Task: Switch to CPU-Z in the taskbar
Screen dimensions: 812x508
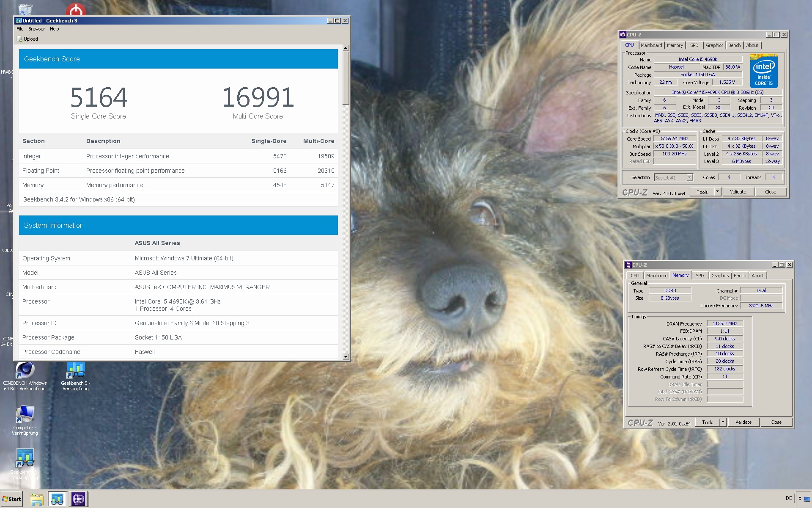Action: 78,499
